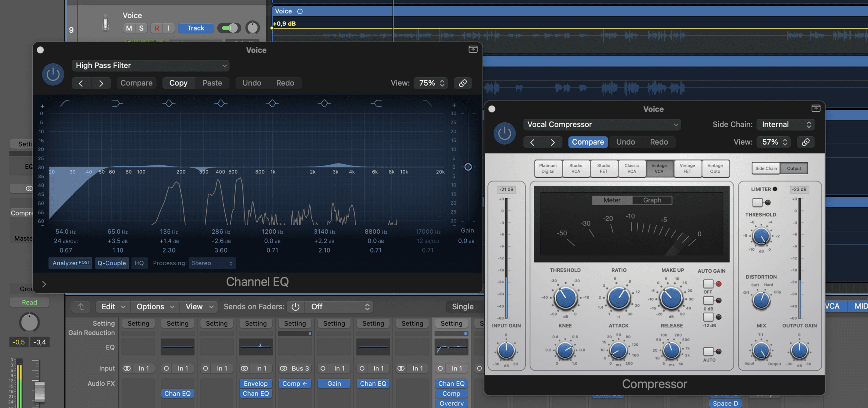Click the Compare button in Compressor
The image size is (868, 408).
click(x=588, y=142)
